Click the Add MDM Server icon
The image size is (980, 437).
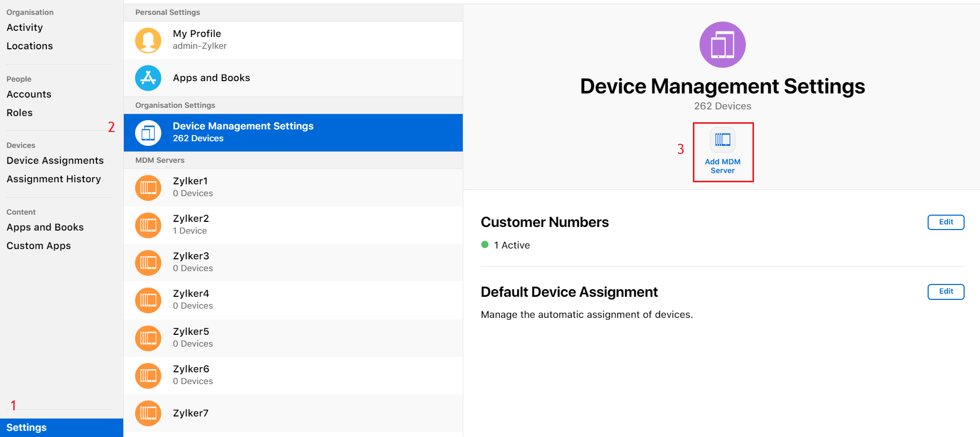click(x=723, y=140)
